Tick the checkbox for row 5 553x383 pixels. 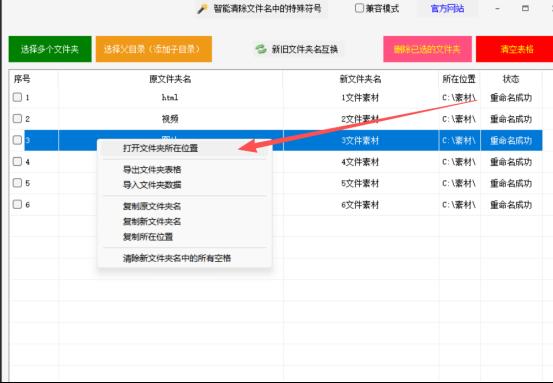tap(17, 183)
